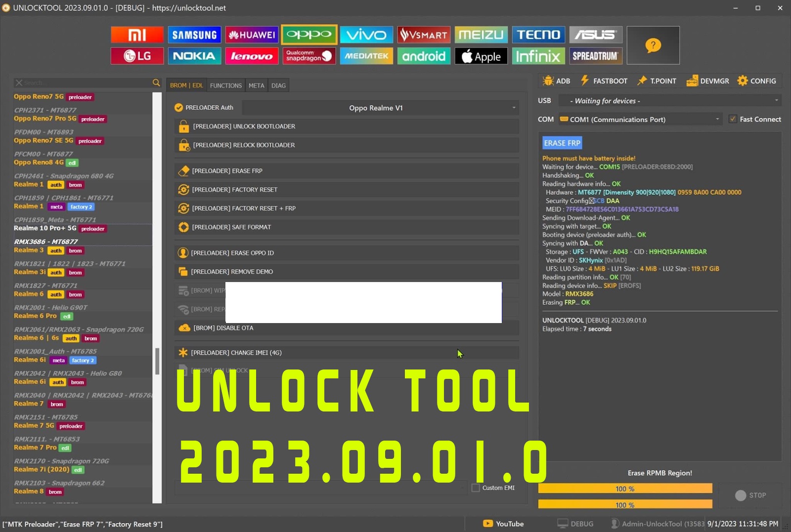
Task: Click the upper 100% progress bar
Action: 625,489
